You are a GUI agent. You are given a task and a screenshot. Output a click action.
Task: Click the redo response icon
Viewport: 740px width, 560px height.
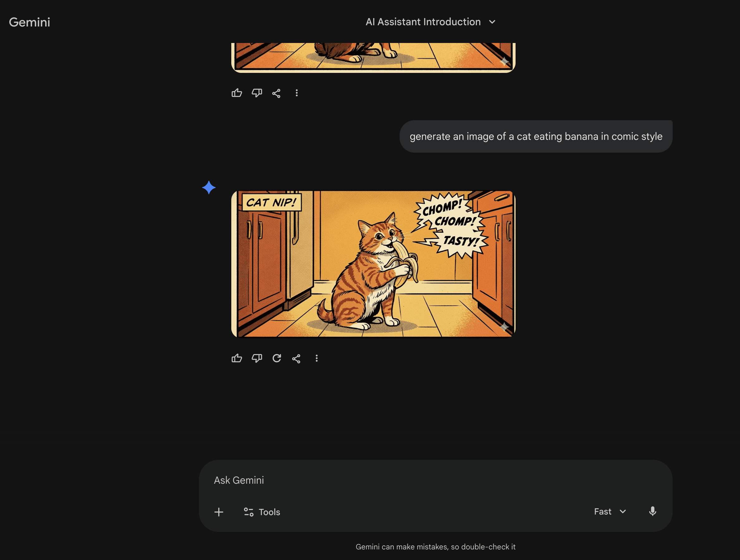277,358
